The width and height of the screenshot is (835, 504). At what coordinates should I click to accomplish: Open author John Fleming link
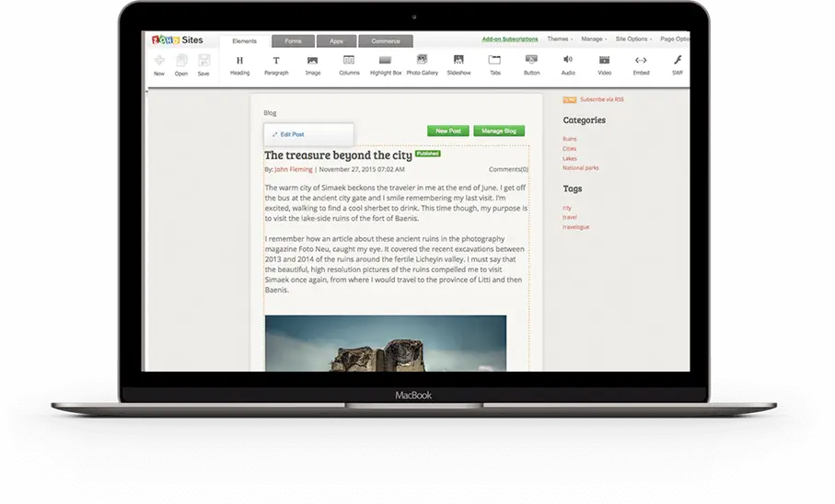pos(294,169)
